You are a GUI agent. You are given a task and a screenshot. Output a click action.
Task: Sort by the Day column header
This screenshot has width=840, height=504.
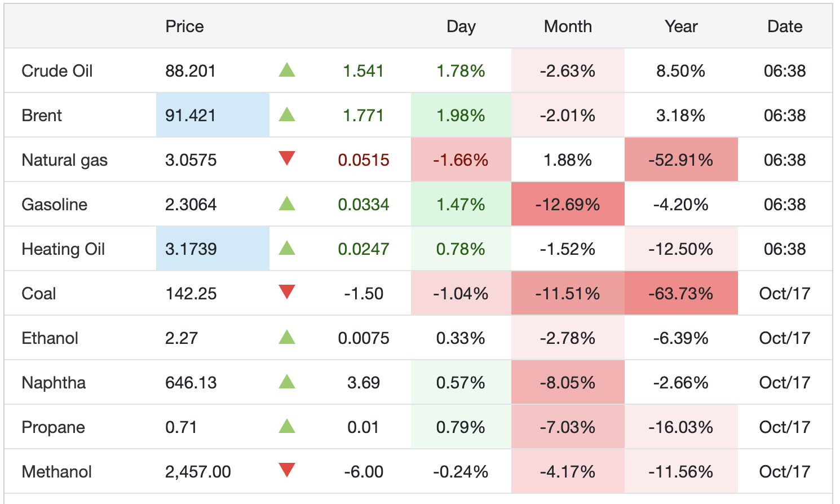461,26
